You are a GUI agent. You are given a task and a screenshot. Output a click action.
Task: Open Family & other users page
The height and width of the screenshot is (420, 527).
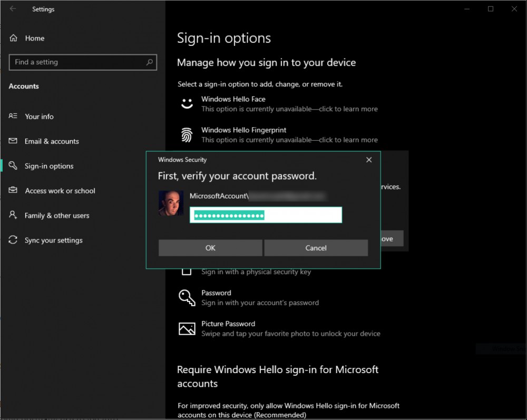[57, 216]
